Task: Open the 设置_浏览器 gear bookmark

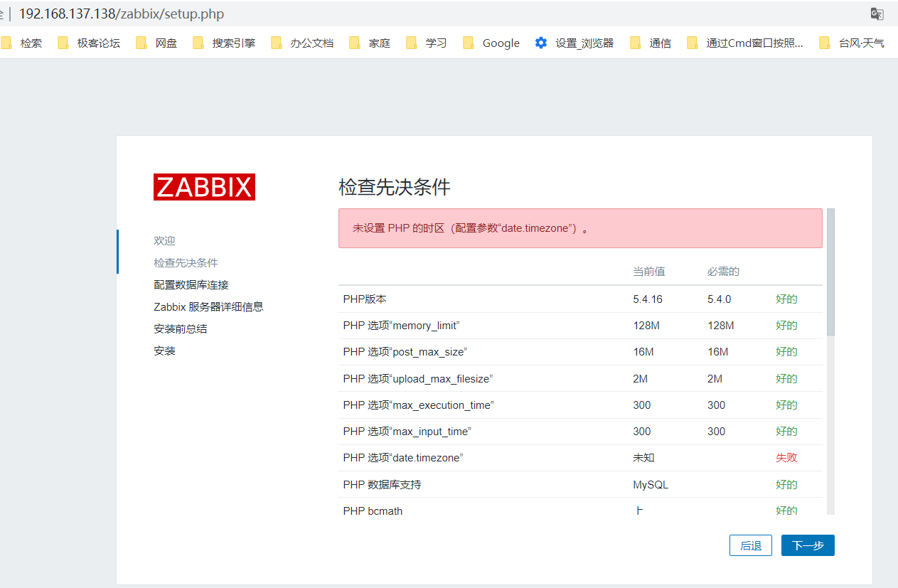Action: tap(574, 43)
